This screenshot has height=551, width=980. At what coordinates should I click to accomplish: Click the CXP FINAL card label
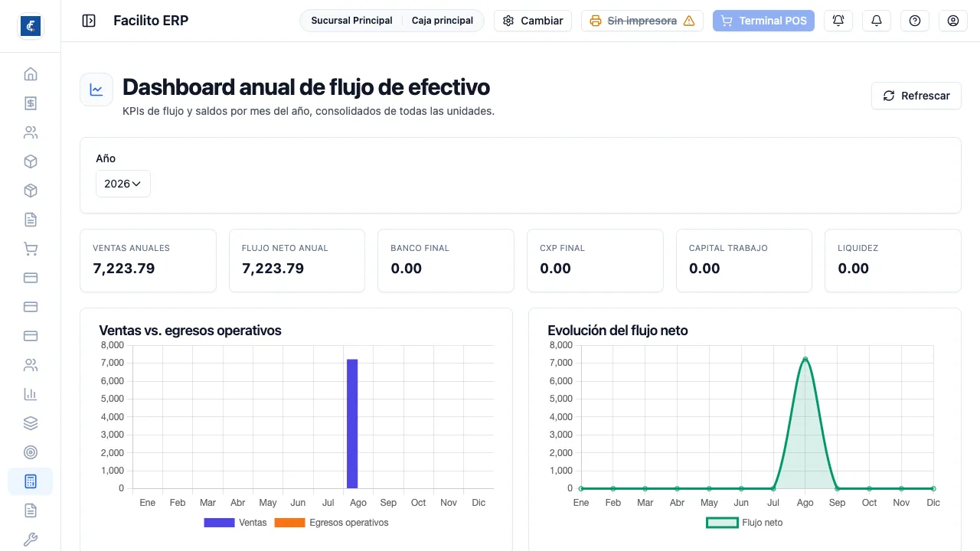click(x=562, y=248)
